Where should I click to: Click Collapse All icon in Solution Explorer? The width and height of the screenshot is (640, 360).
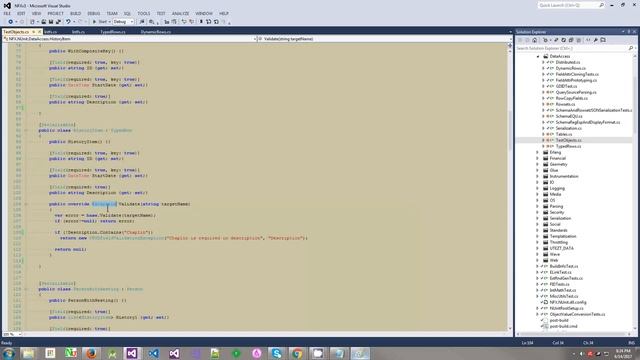(571, 40)
